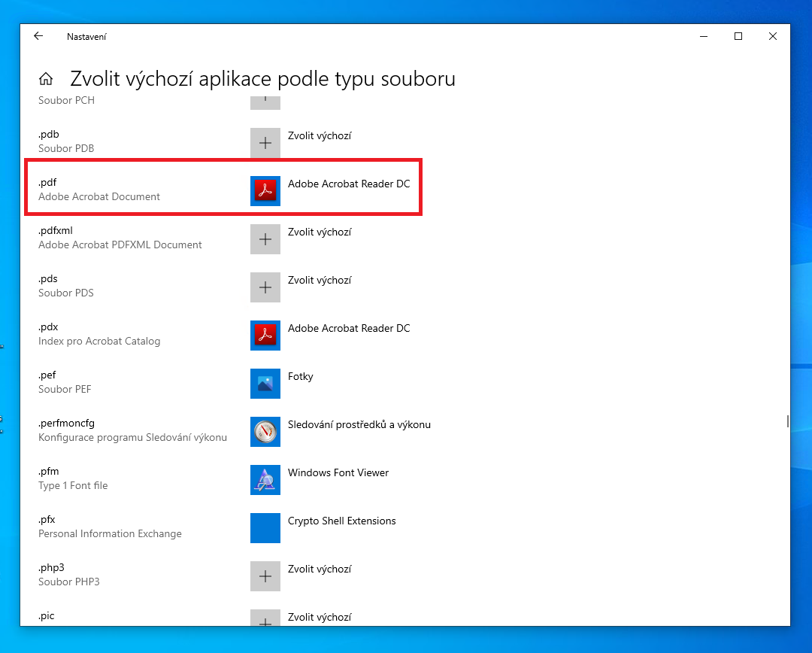812x653 pixels.
Task: Change Crypto Shell Extensions default for .pfx
Action: (x=342, y=521)
